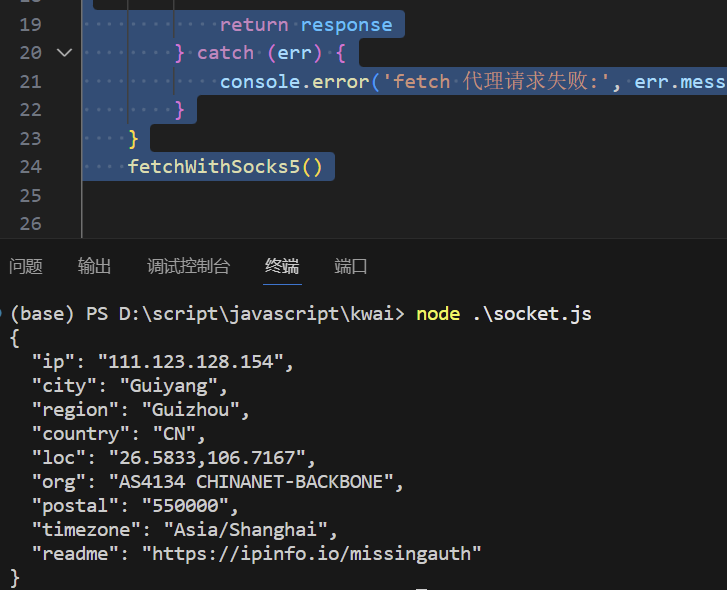Image resolution: width=727 pixels, height=590 pixels.
Task: Collapse the catch block fold chevron
Action: pos(65,52)
